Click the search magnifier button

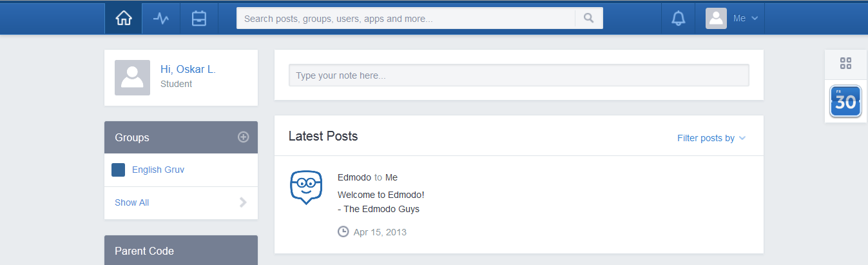coord(588,18)
